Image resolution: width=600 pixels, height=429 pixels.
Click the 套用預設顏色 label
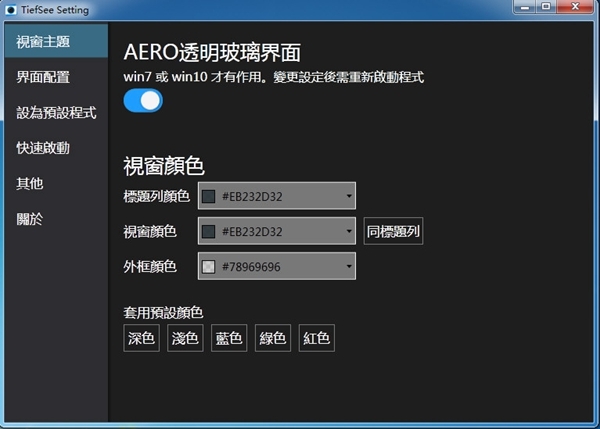coord(163,313)
